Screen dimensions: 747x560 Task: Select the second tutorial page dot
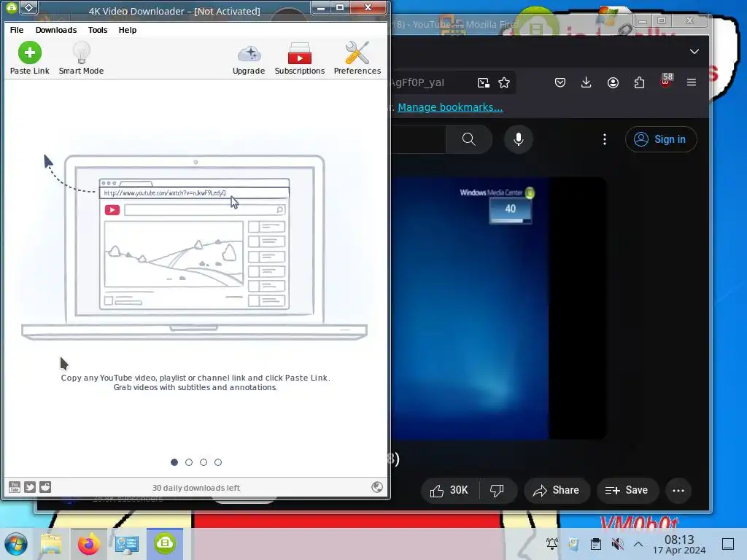[189, 462]
